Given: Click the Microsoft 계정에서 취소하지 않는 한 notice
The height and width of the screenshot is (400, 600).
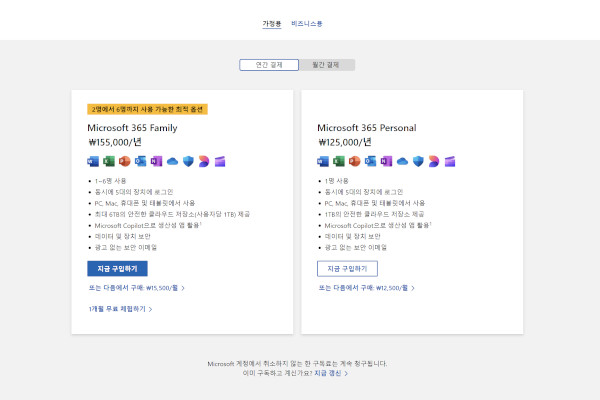Looking at the screenshot, I should (297, 364).
